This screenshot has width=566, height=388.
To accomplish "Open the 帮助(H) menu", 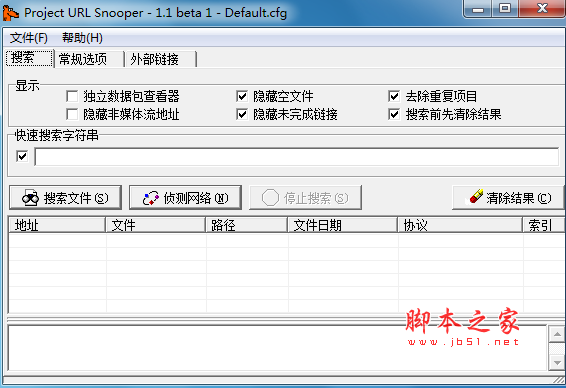I will coord(82,38).
